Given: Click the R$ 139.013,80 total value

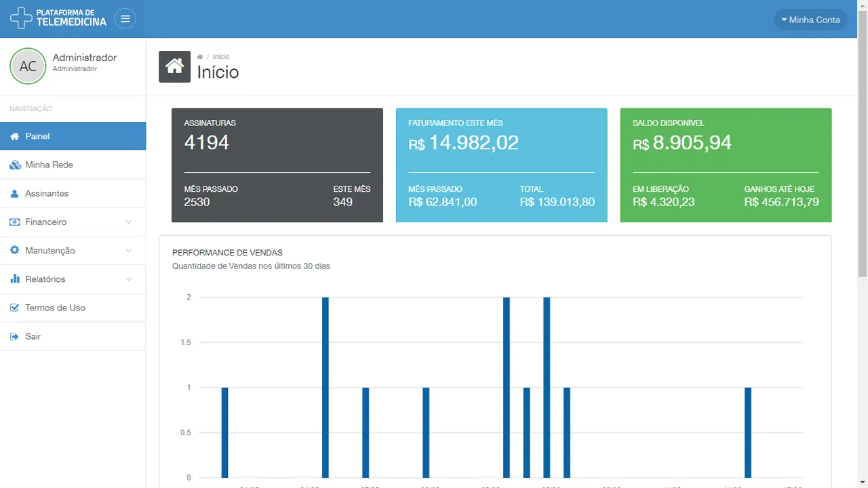Looking at the screenshot, I should 557,202.
